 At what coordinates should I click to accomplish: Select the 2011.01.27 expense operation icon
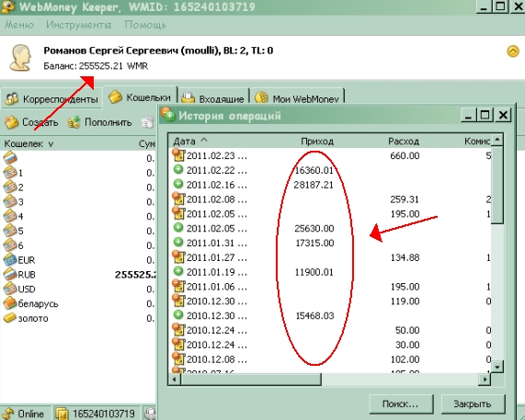coord(178,257)
